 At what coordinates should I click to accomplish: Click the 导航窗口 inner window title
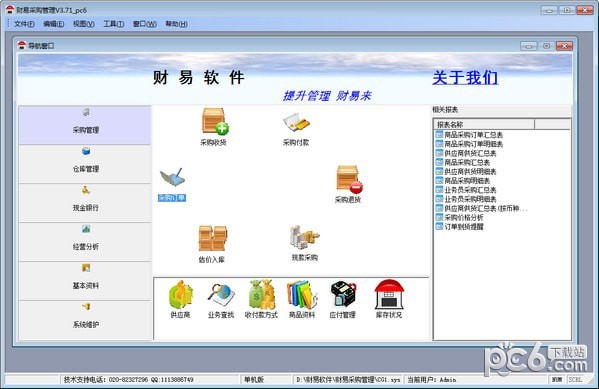click(x=41, y=46)
